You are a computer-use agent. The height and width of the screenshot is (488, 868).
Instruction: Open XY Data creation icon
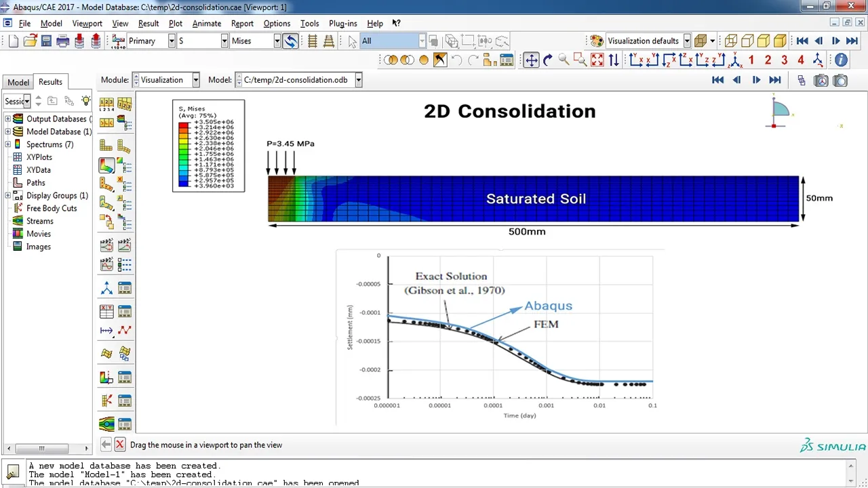pyautogui.click(x=106, y=311)
